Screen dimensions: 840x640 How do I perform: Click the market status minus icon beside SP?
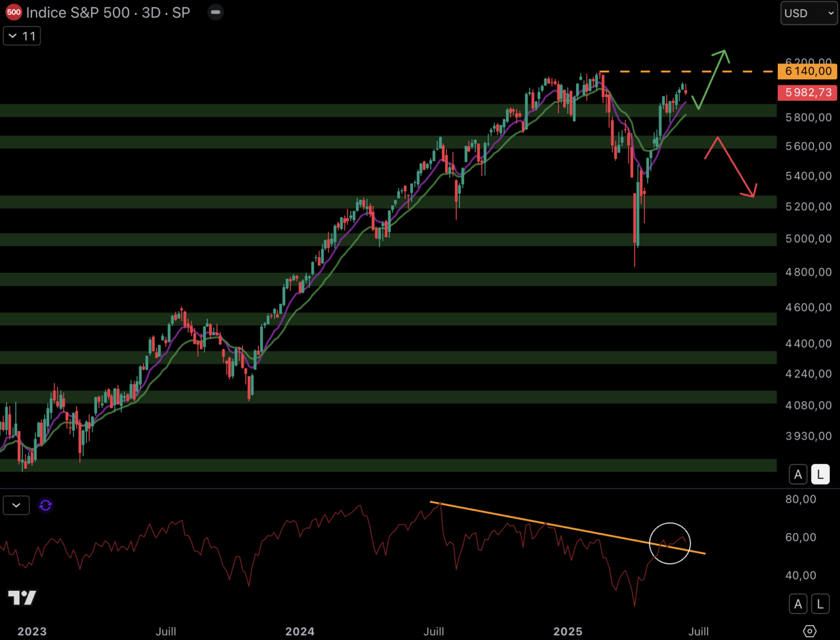point(216,12)
